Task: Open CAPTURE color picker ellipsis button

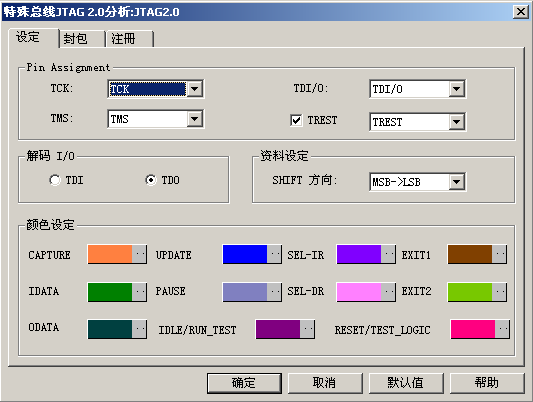Action: click(x=139, y=254)
